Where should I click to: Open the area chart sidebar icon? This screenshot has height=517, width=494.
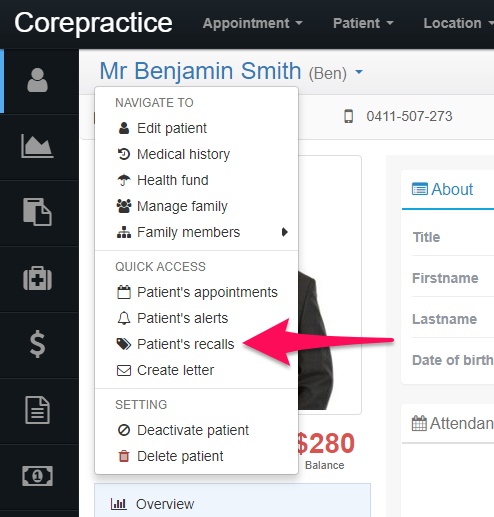[x=37, y=146]
